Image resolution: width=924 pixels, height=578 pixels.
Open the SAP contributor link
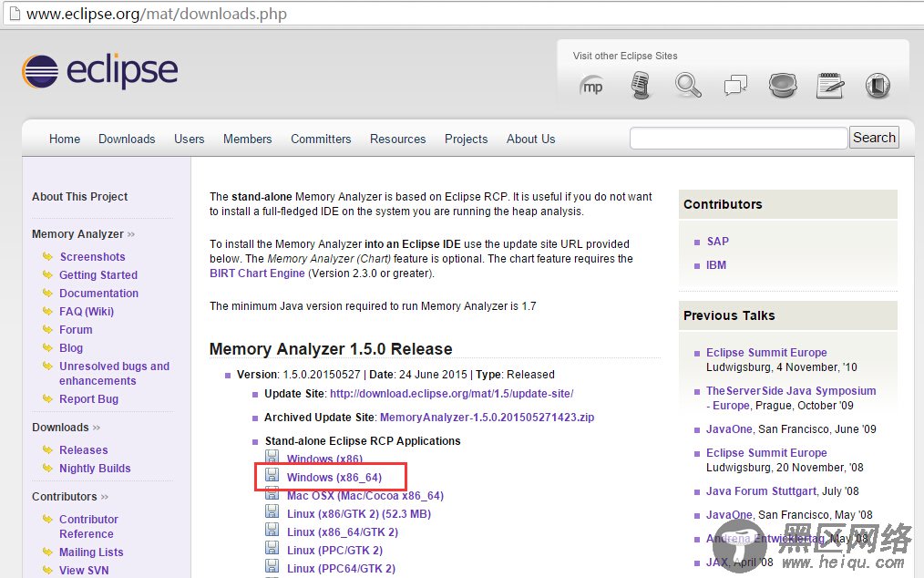pyautogui.click(x=718, y=242)
